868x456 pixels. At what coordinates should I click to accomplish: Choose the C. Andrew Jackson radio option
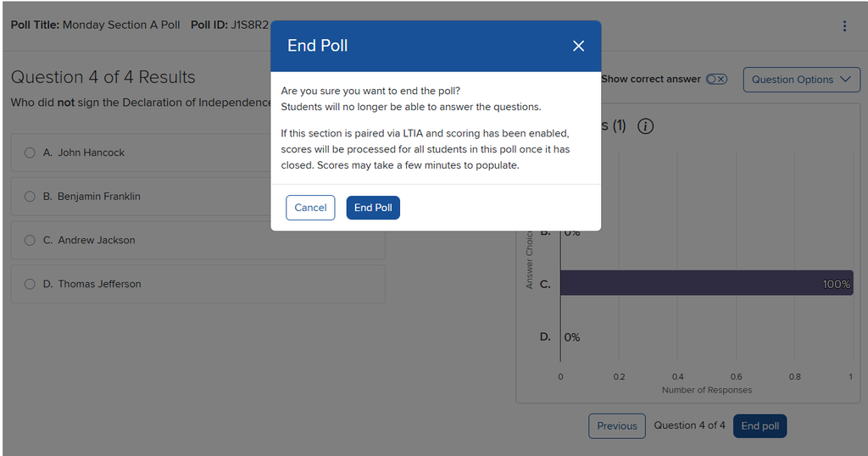[30, 241]
